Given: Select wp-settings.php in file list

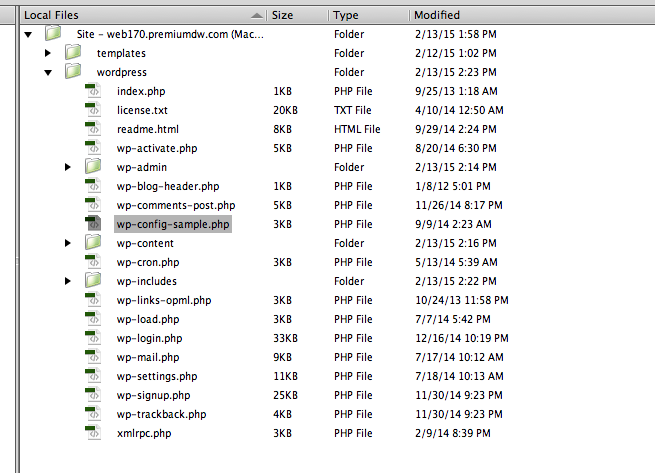Looking at the screenshot, I should 157,376.
